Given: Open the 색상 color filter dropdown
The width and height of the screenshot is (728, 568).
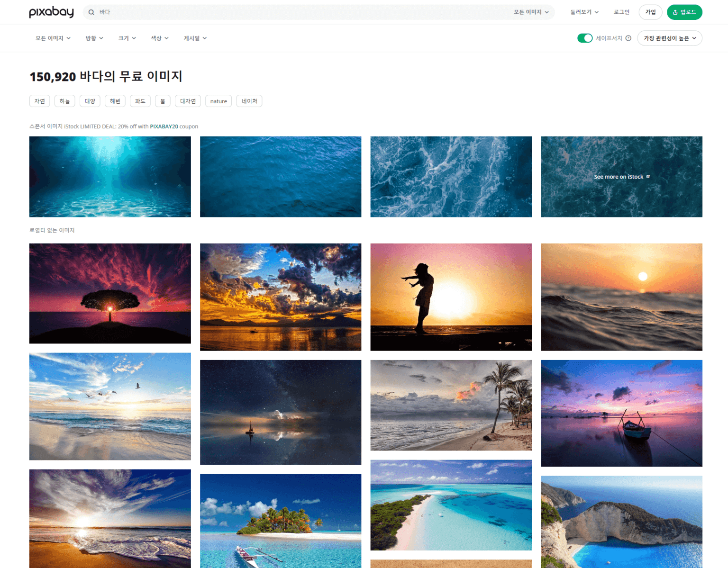Looking at the screenshot, I should coord(160,38).
